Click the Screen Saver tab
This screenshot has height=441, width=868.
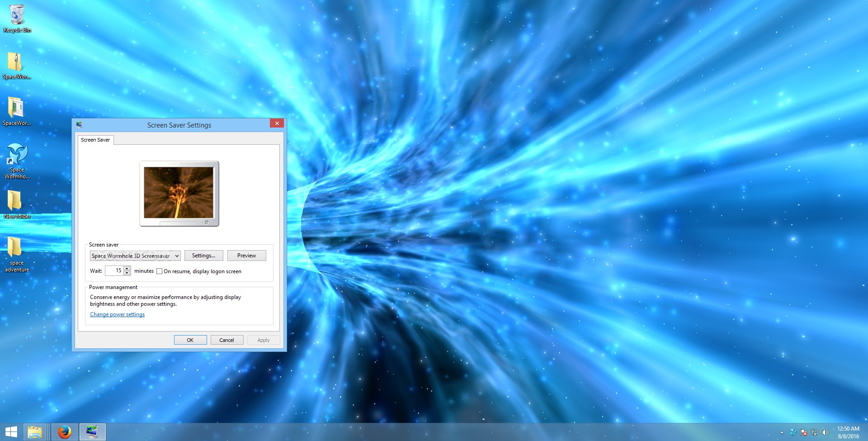(x=95, y=140)
